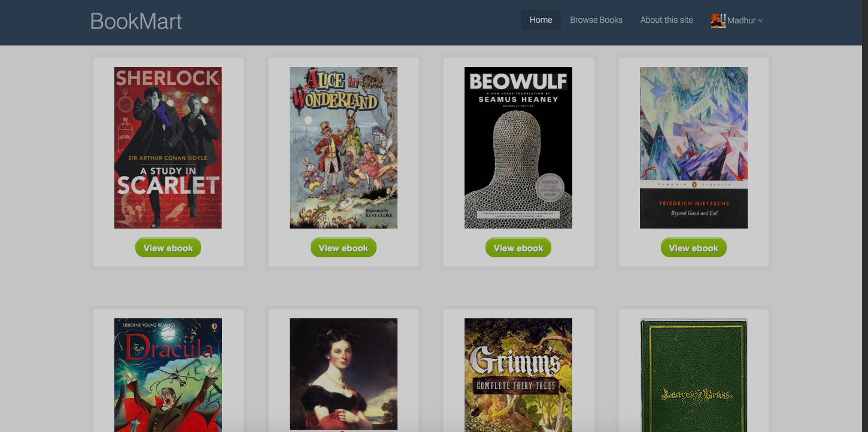
Task: Click Madhur's profile avatar icon
Action: tap(718, 20)
